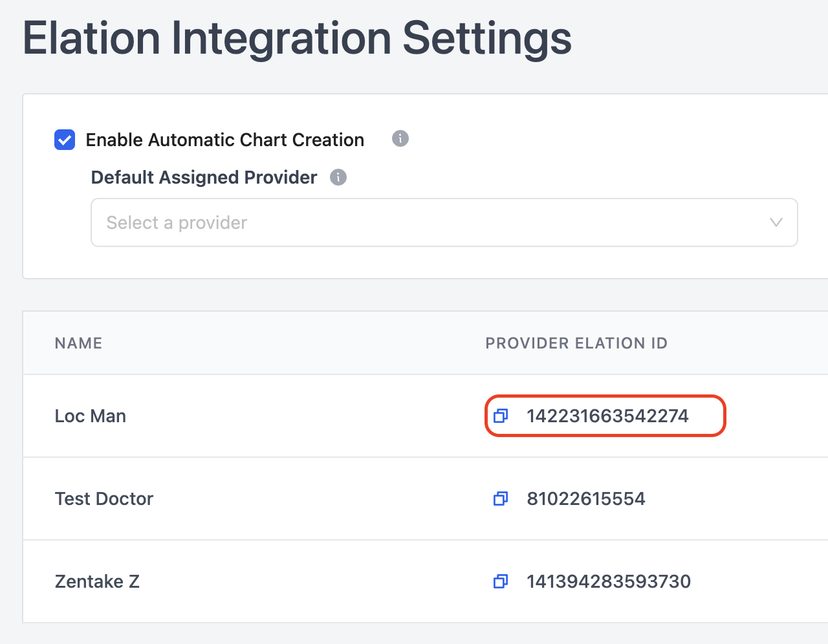Select the Zentake Z name cell
This screenshot has width=828, height=644.
[97, 581]
